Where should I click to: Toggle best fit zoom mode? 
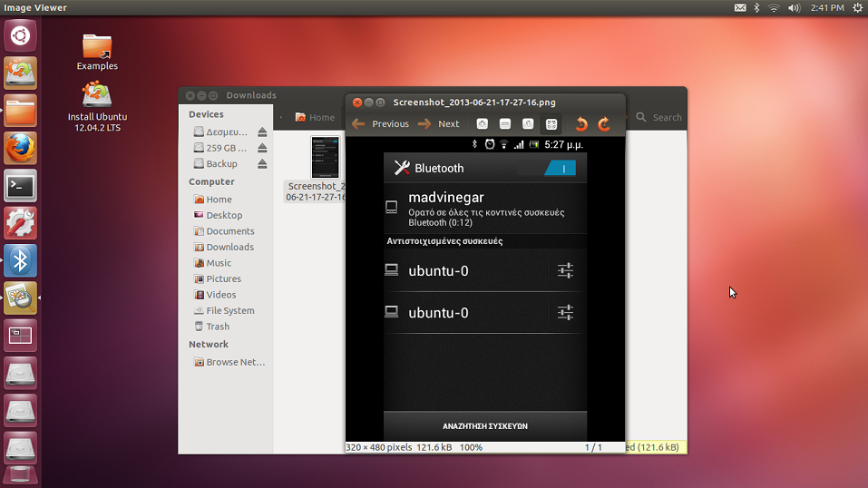tap(551, 124)
